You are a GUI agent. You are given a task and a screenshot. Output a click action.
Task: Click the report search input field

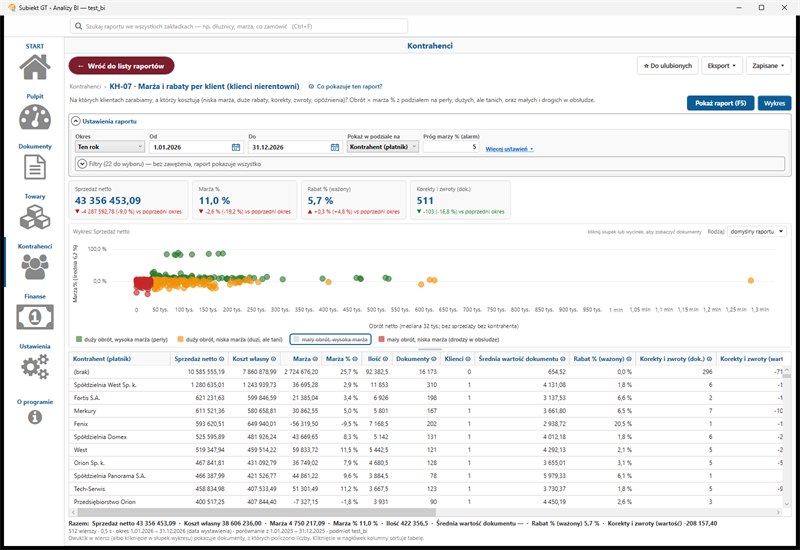[x=239, y=26]
